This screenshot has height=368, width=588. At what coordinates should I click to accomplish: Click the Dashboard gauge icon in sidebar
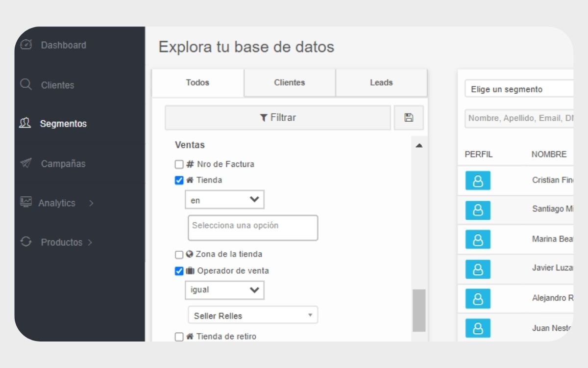pyautogui.click(x=26, y=45)
